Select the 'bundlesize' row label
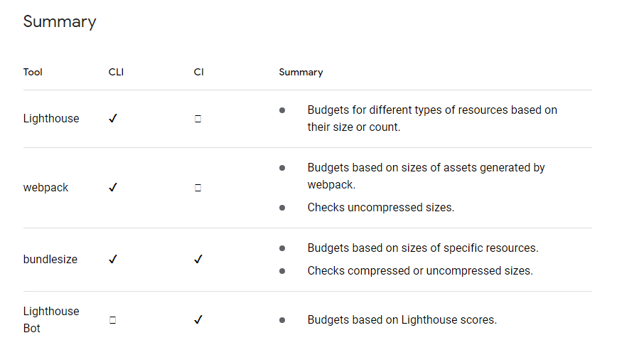Screen dimensions: 644x355 pos(50,260)
